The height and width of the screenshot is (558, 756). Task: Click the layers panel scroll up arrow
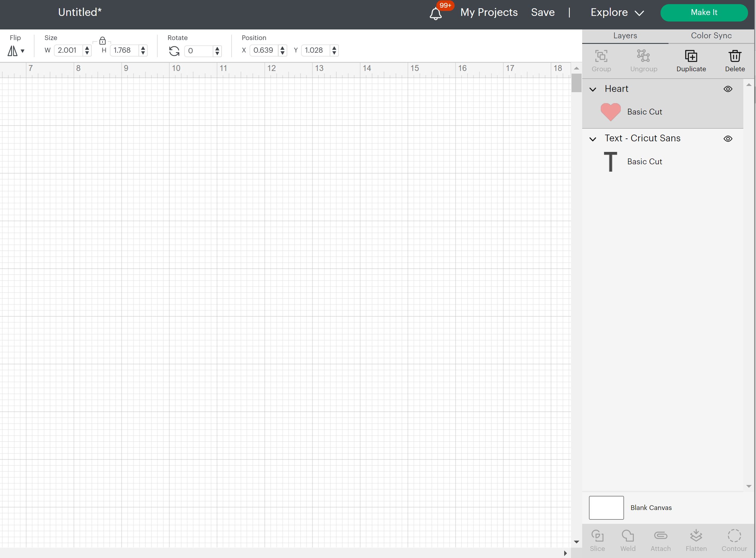(749, 85)
